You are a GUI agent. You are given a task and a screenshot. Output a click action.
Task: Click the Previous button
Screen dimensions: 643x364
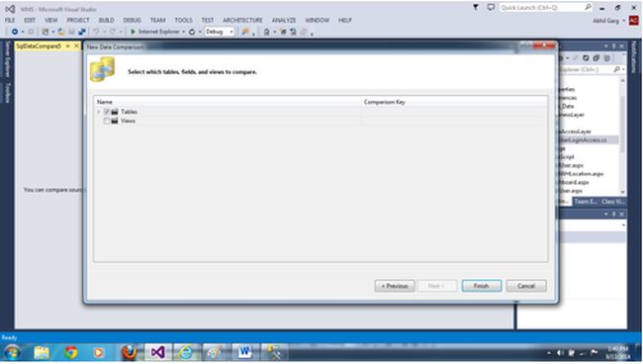tap(395, 286)
